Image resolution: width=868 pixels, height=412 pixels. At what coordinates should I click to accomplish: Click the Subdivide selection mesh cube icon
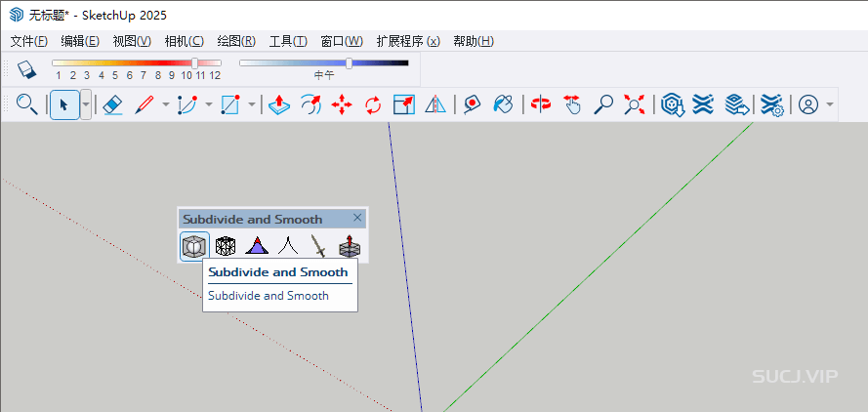226,246
